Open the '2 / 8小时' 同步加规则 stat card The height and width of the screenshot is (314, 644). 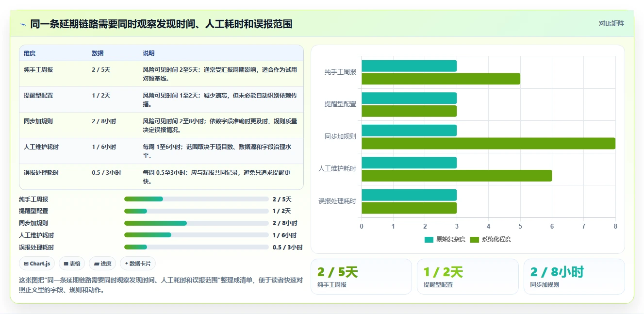click(x=574, y=277)
